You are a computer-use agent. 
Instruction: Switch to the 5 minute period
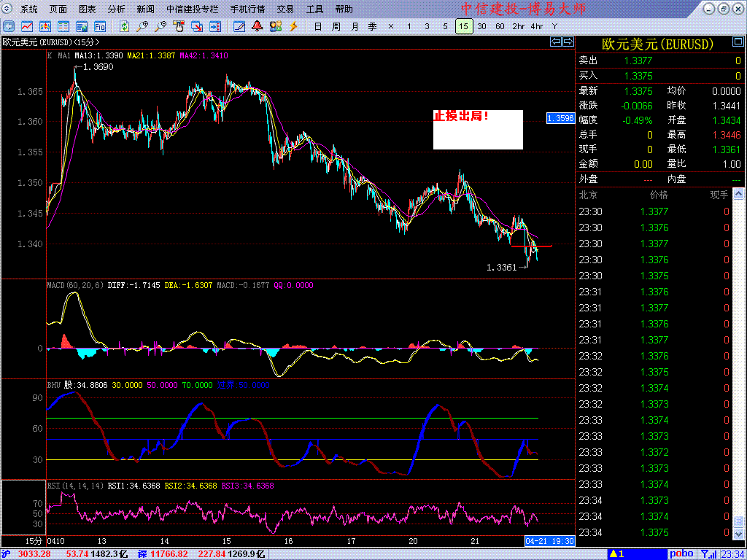446,26
